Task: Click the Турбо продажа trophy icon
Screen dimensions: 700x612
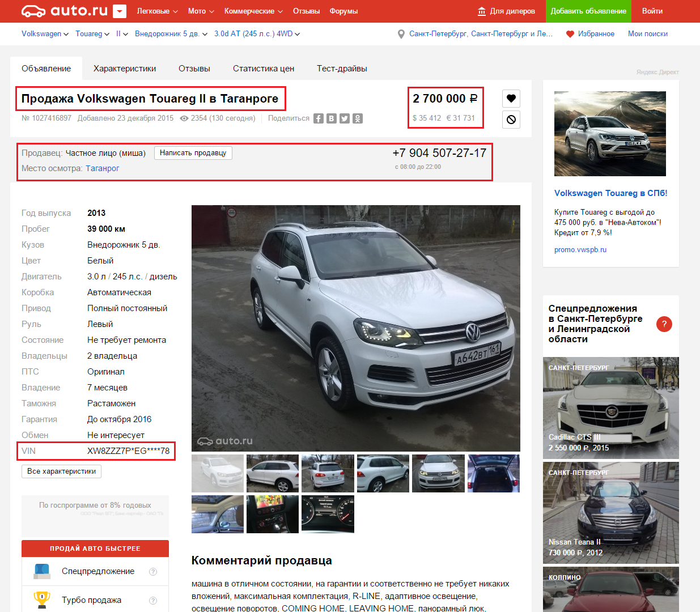Action: 42,600
